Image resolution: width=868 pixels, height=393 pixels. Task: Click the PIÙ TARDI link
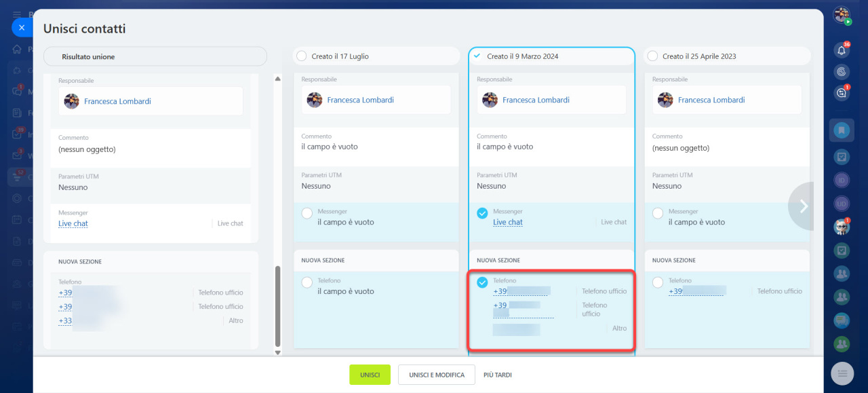coord(498,375)
